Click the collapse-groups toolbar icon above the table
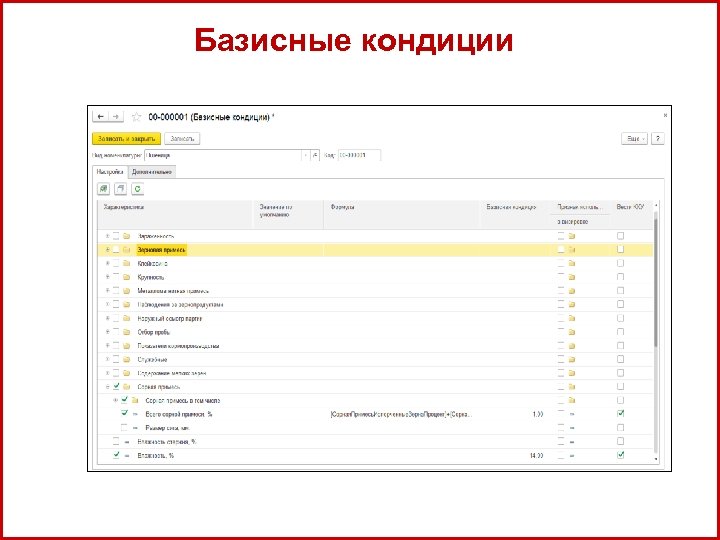This screenshot has height=540, width=720. [120, 188]
